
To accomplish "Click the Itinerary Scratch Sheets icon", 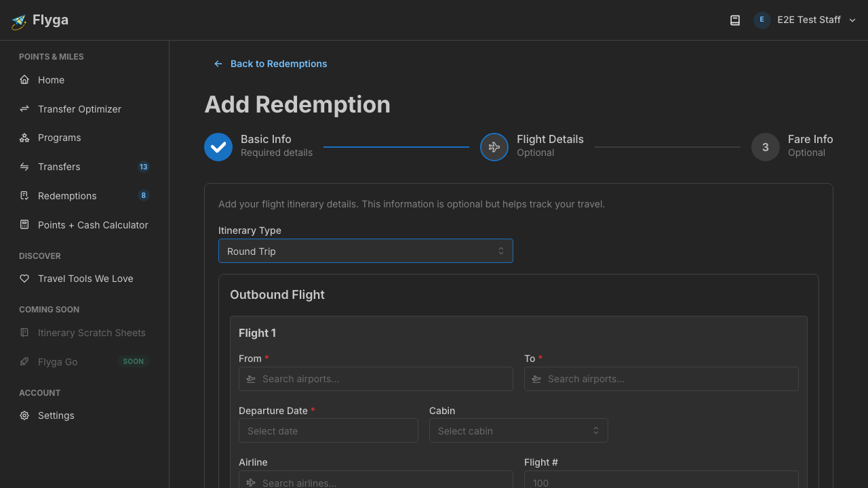I will pos(24,333).
